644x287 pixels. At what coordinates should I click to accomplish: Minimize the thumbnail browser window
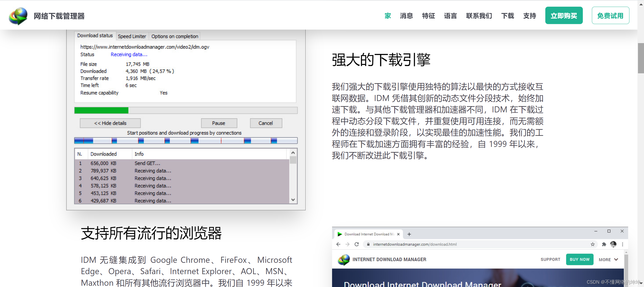[x=596, y=231]
